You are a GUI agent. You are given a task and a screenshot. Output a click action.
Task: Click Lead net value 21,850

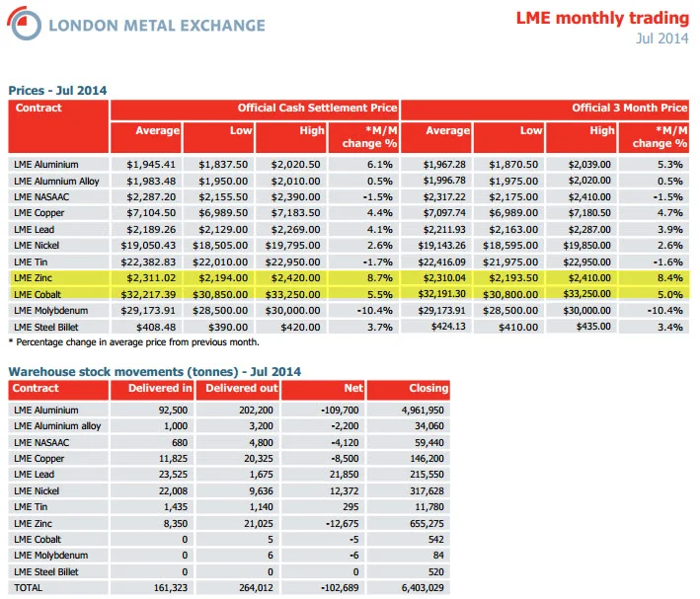tap(345, 475)
